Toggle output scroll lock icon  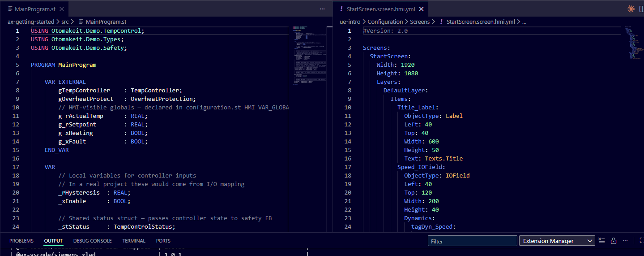click(x=614, y=241)
